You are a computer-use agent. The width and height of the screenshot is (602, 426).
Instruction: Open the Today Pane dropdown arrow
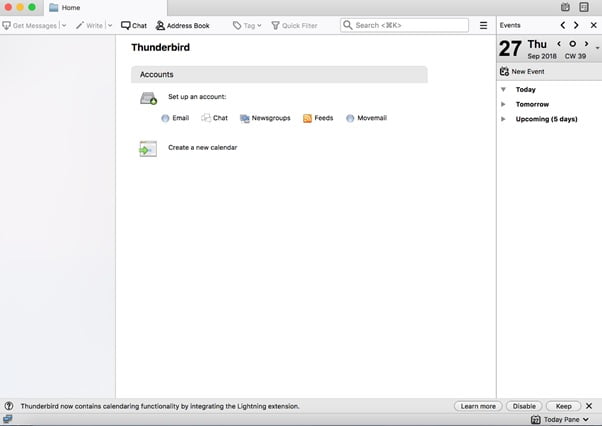click(x=586, y=419)
